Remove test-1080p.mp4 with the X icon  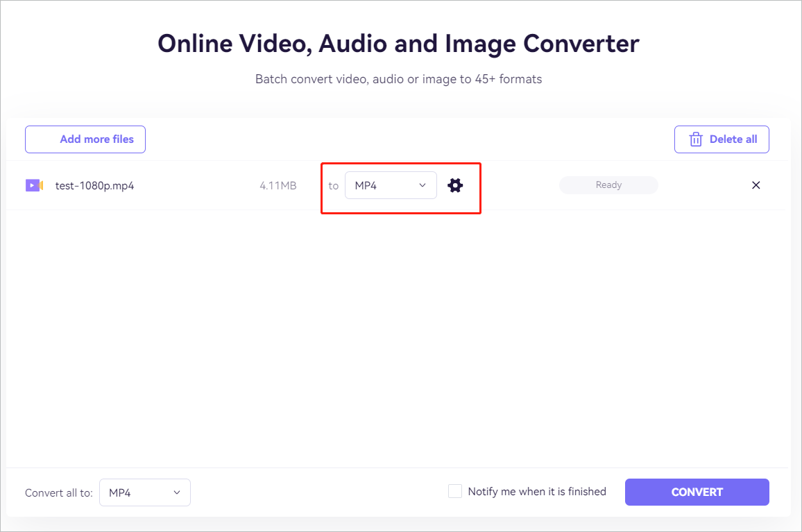756,185
